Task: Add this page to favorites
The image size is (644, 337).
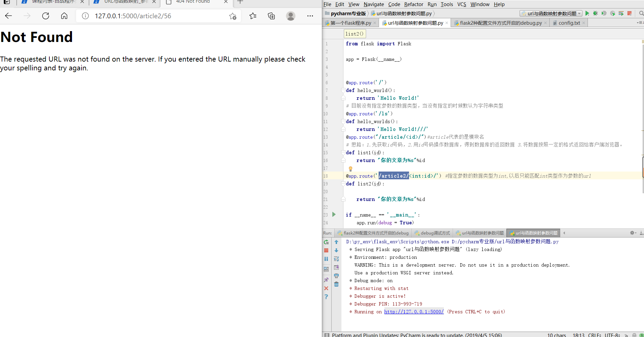Action: coord(233,16)
